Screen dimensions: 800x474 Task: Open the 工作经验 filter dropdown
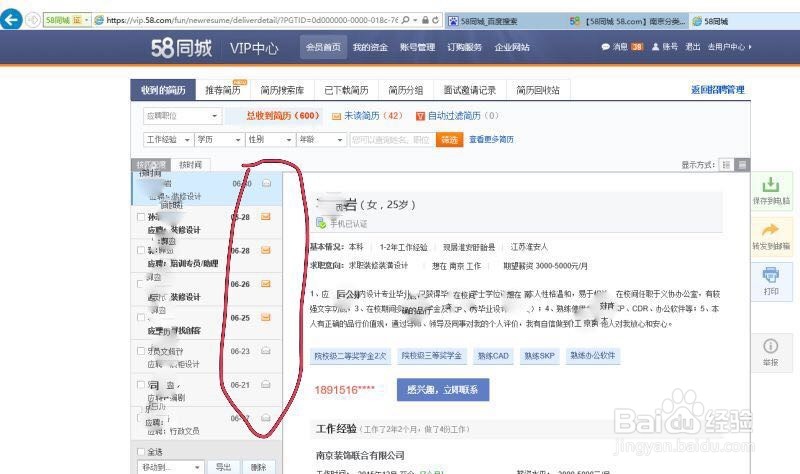(168, 139)
